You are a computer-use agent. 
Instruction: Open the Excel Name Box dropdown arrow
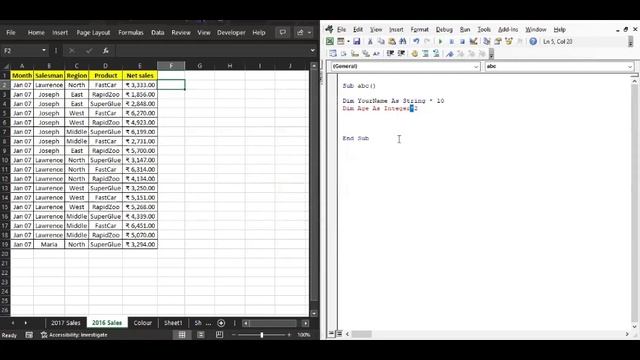44,51
